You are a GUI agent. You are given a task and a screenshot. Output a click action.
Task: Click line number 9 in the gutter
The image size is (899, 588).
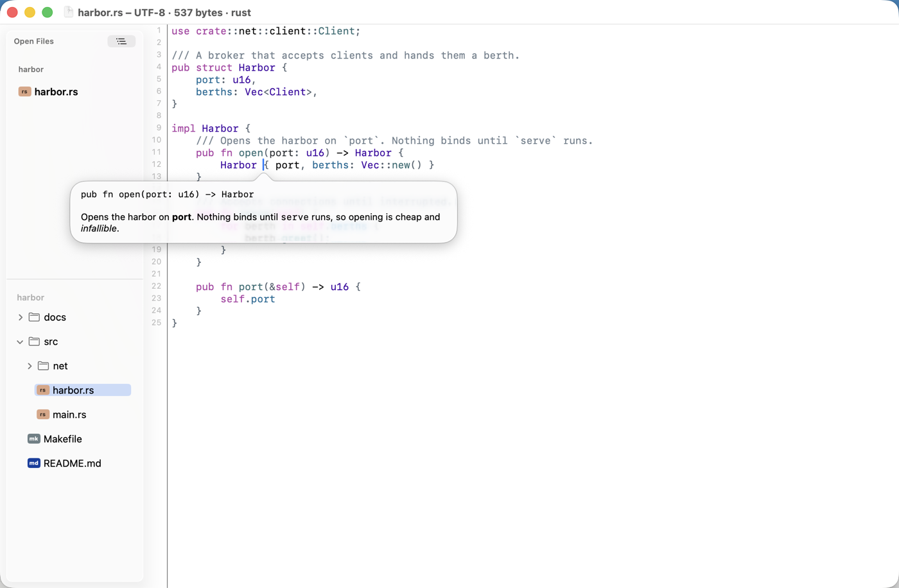pos(159,128)
